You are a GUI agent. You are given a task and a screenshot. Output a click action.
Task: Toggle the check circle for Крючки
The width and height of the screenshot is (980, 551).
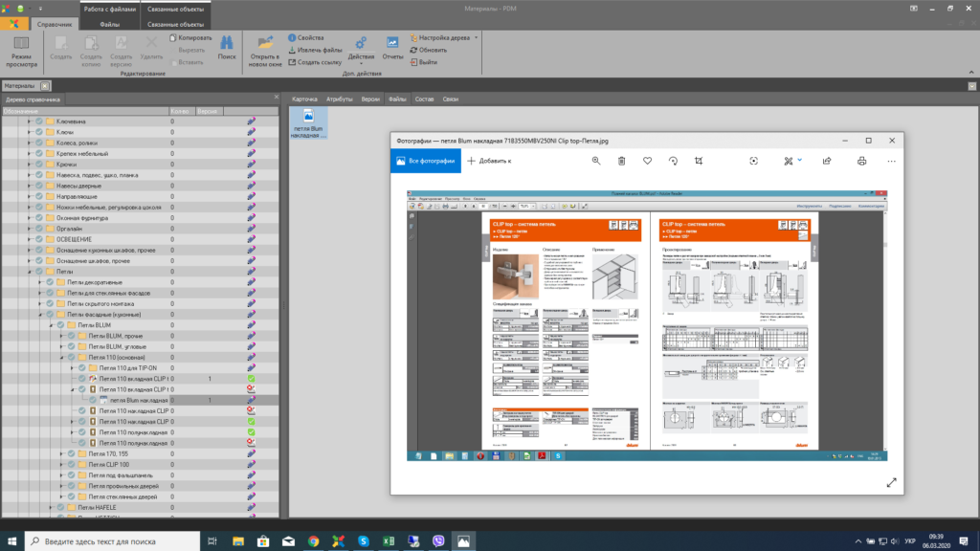[39, 165]
